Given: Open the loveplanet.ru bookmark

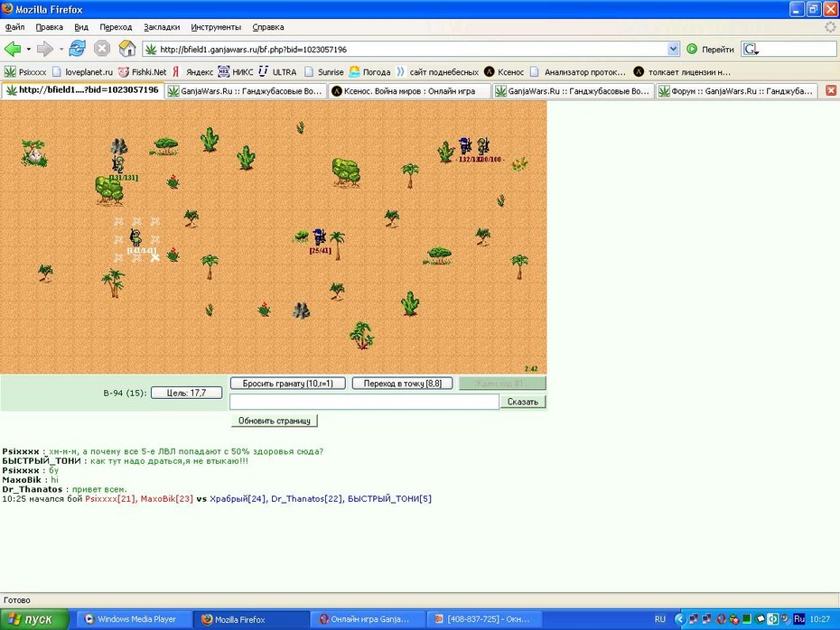Looking at the screenshot, I should coord(82,71).
